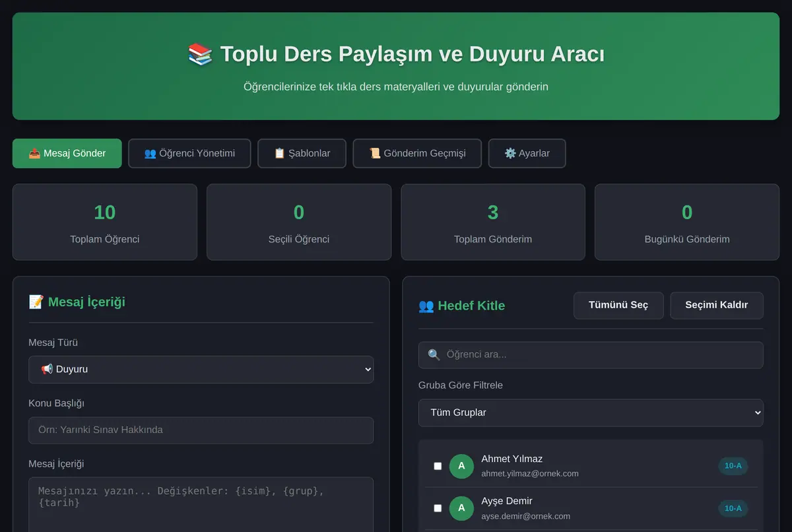Click the outbox icon on Mesaj Gönder tab
Image resolution: width=792 pixels, height=532 pixels.
coord(34,153)
